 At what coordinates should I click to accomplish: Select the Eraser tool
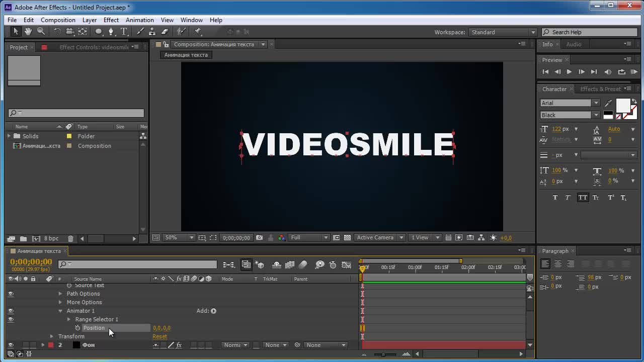(x=165, y=32)
